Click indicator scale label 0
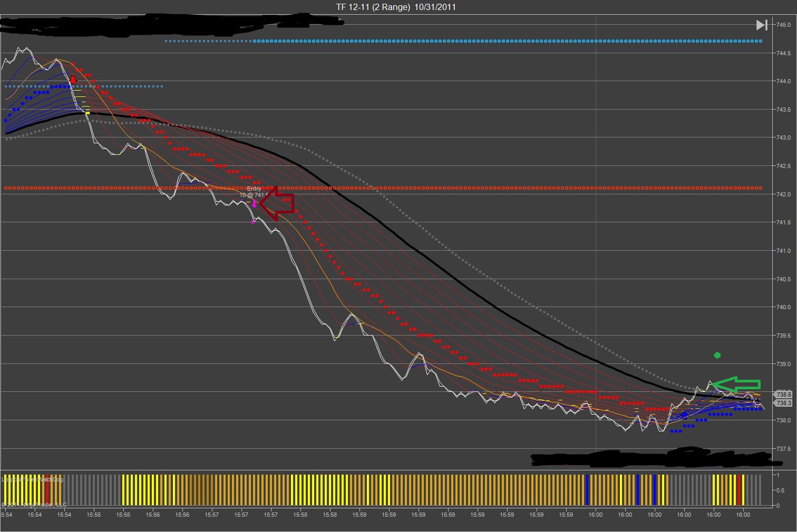The image size is (797, 532). pos(778,506)
